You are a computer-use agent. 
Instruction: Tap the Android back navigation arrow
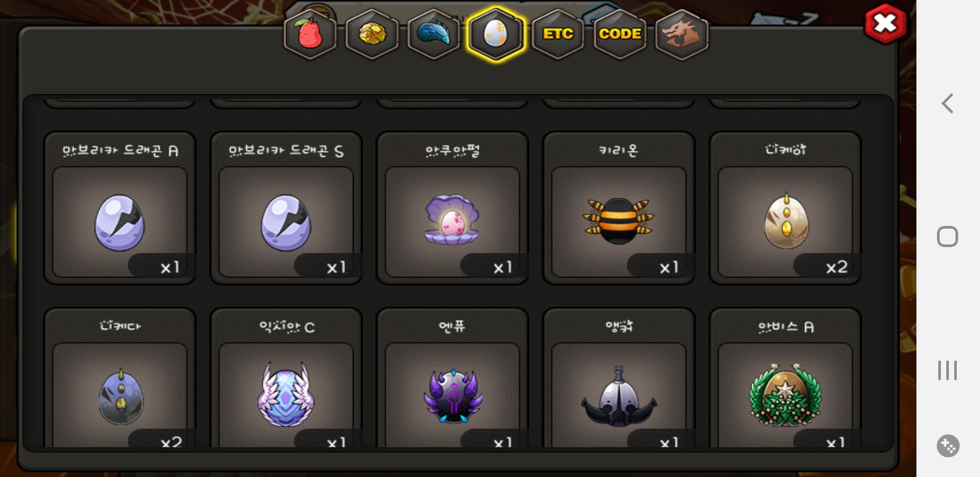(948, 103)
